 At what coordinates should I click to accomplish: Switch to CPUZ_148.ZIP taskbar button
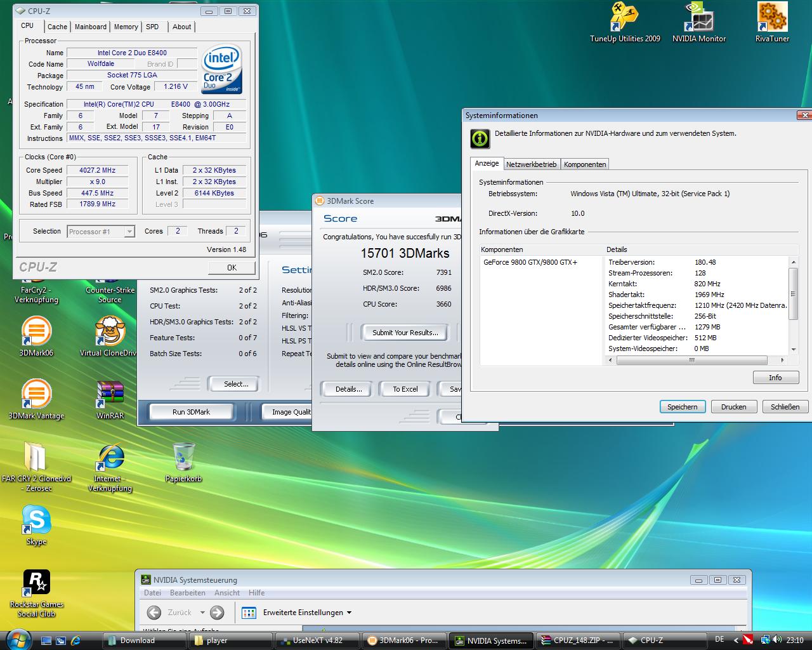(577, 640)
